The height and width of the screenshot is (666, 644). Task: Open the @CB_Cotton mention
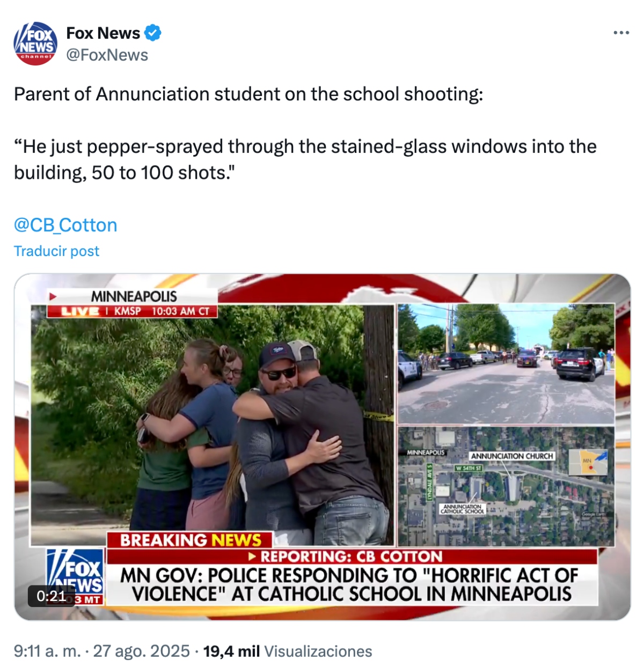click(x=65, y=225)
